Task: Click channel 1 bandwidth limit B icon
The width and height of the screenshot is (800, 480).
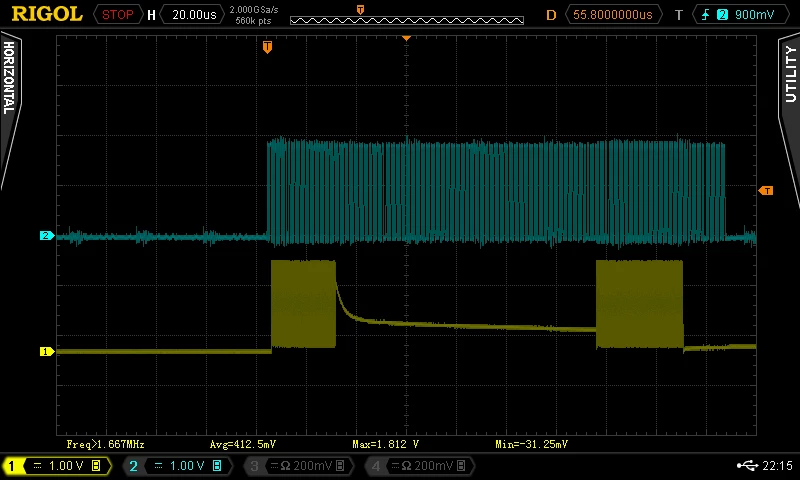Action: point(96,466)
